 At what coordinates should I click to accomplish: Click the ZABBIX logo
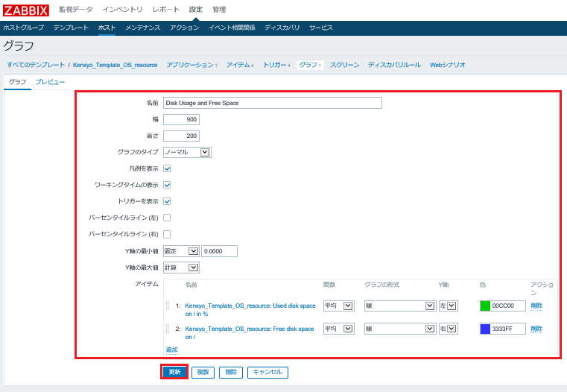pos(26,10)
